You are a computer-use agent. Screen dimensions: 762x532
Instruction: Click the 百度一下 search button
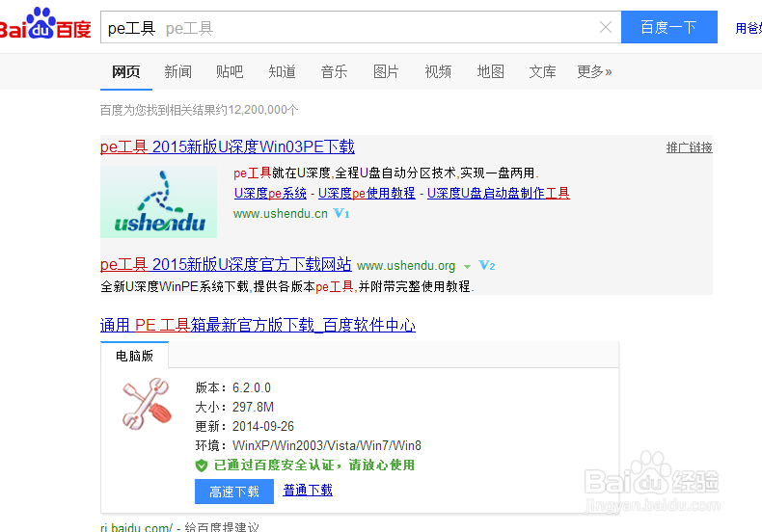click(x=668, y=27)
